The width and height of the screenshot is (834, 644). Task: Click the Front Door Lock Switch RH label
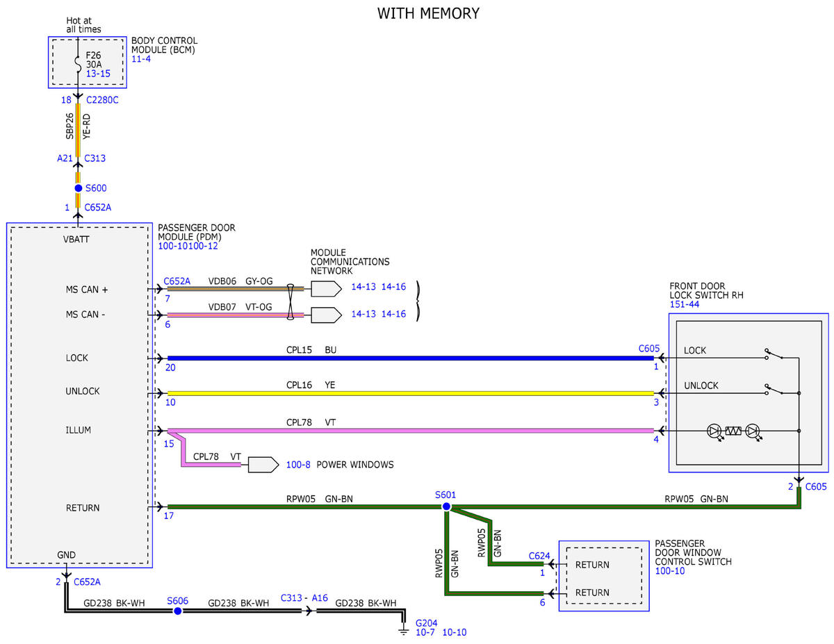(x=707, y=290)
